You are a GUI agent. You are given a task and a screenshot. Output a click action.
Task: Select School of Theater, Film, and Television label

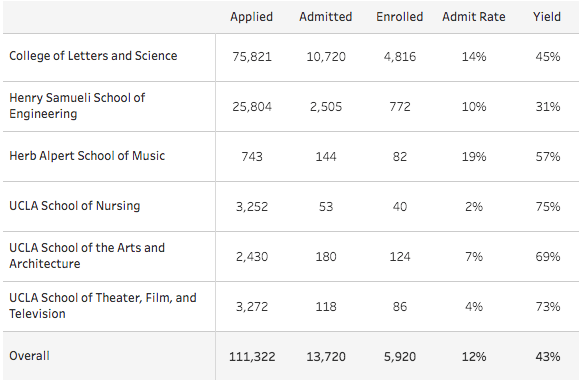[x=103, y=305]
